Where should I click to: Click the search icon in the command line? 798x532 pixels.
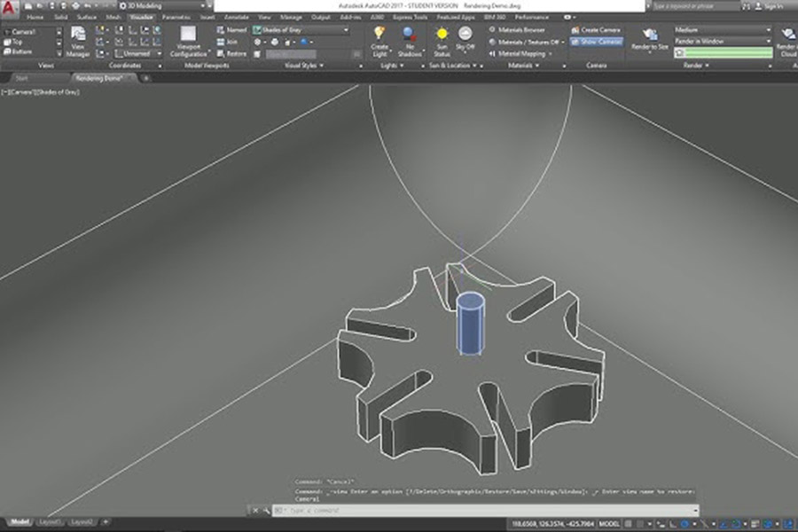[266, 510]
